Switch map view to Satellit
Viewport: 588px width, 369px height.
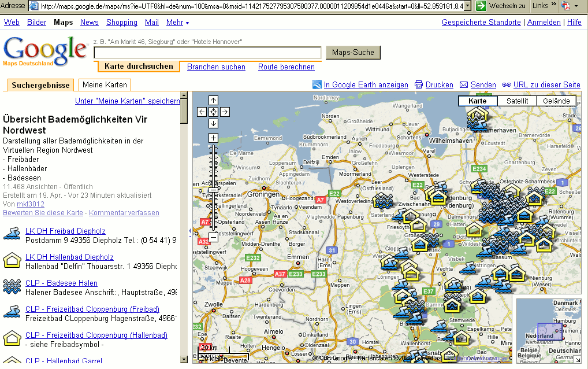(x=517, y=101)
